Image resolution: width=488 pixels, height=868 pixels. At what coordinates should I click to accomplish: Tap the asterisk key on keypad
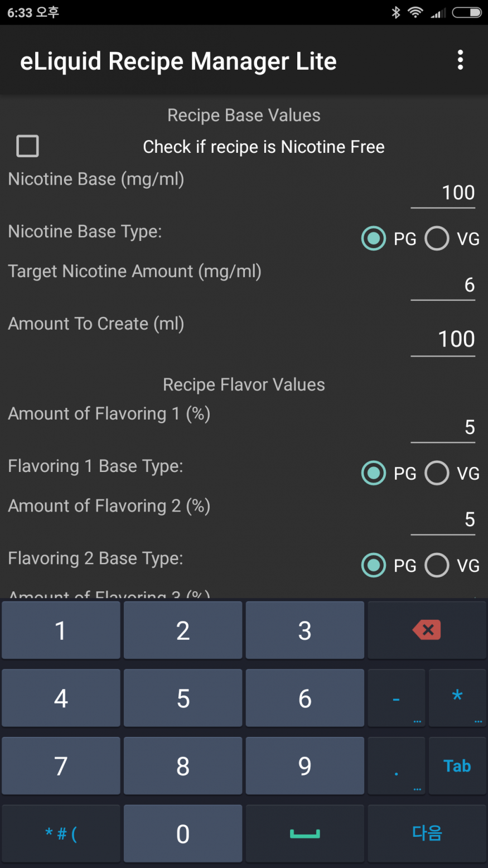coord(457,698)
